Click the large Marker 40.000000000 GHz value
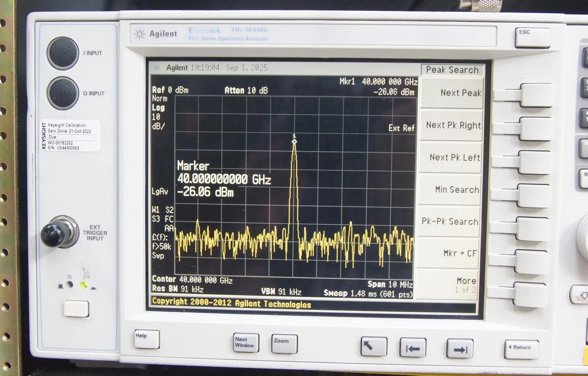The image size is (588, 376). 224,179
